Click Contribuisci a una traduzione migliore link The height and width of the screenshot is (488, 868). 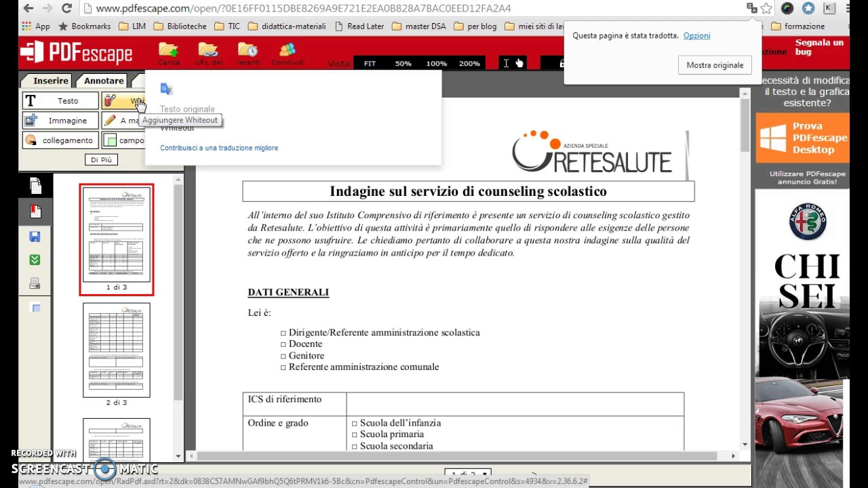coord(219,148)
